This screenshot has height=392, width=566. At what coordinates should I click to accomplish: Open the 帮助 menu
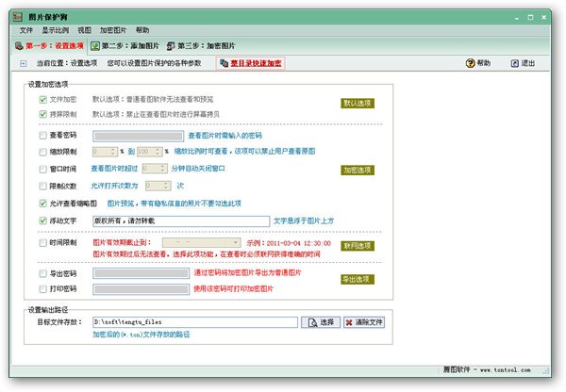click(142, 30)
